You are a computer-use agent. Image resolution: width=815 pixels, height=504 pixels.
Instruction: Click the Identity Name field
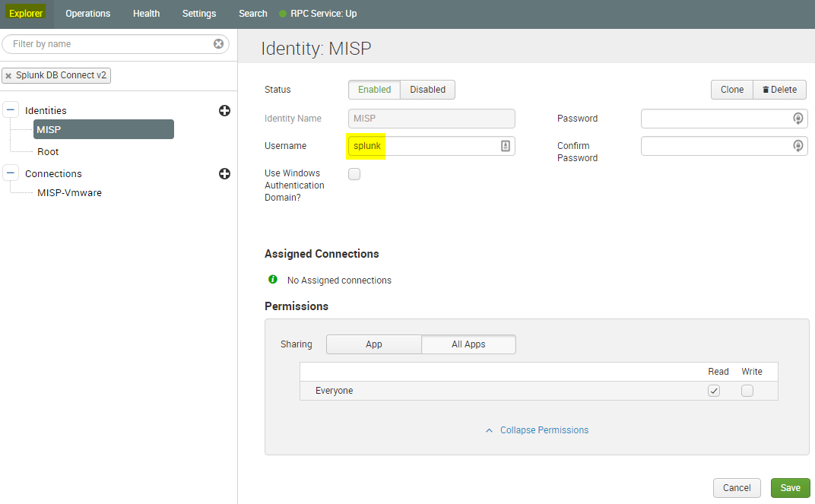(431, 119)
